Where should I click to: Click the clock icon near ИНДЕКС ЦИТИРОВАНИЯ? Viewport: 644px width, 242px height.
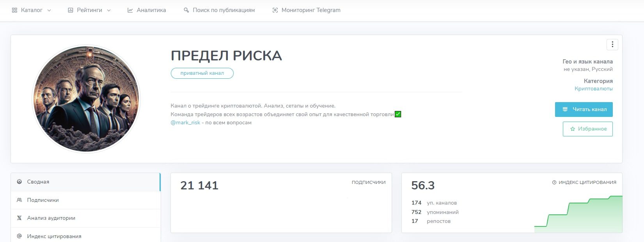coord(554,182)
